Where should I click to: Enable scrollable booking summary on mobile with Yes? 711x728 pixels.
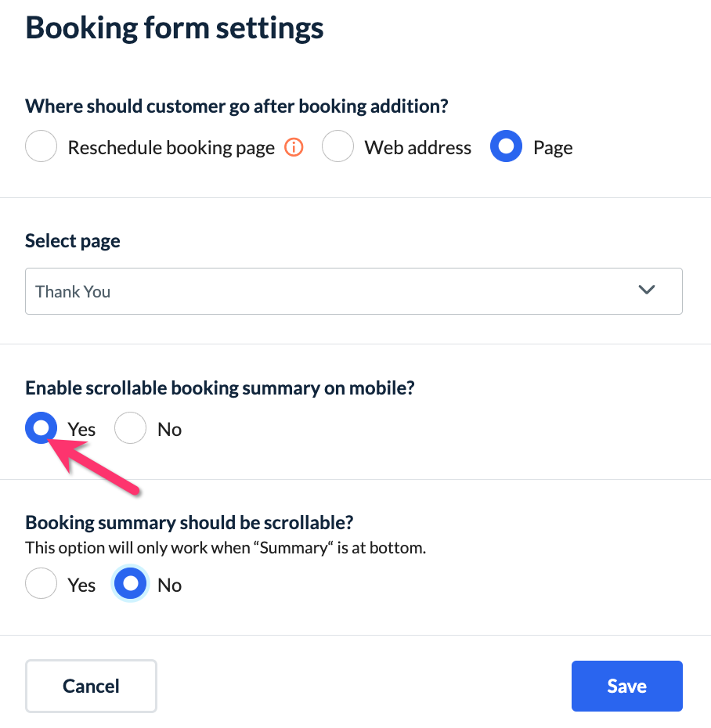click(x=42, y=429)
